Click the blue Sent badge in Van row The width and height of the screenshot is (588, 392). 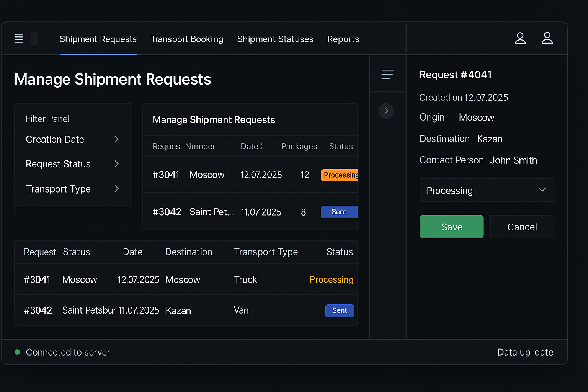[x=340, y=310]
